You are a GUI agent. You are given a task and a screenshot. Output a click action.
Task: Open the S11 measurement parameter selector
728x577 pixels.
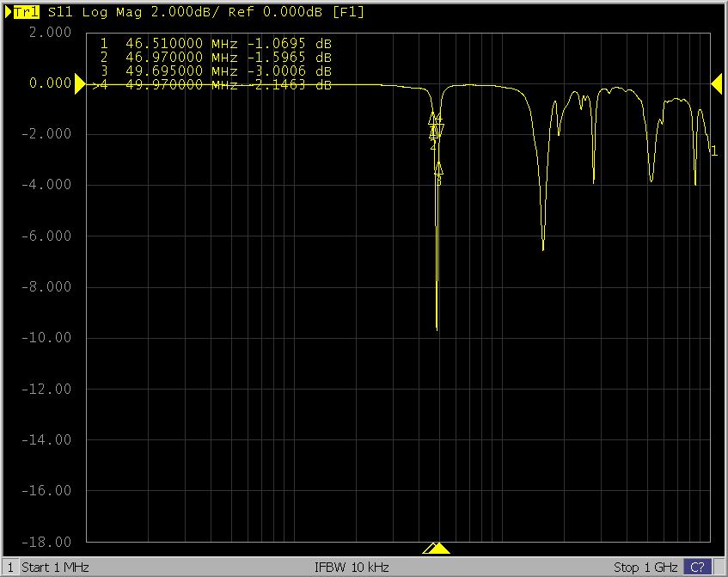click(x=60, y=12)
